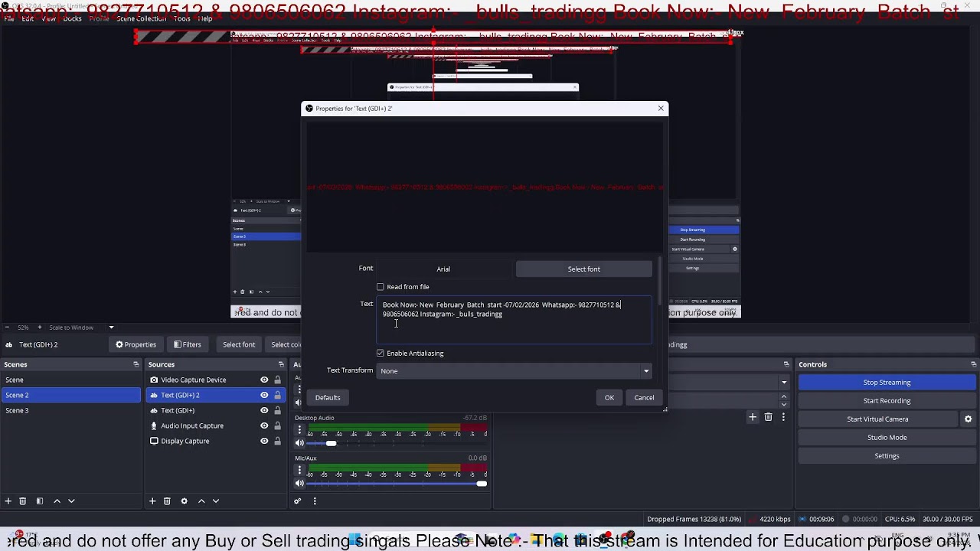Select Scene 3 in Scenes list
Viewport: 980px width, 551px height.
70,410
